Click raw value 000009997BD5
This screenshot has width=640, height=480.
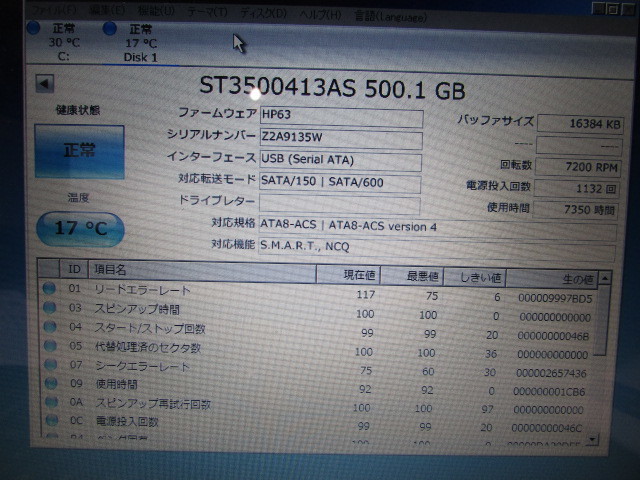pos(555,299)
